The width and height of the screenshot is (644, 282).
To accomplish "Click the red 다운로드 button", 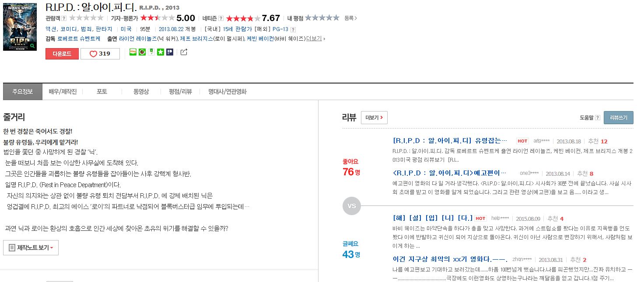I will point(62,54).
